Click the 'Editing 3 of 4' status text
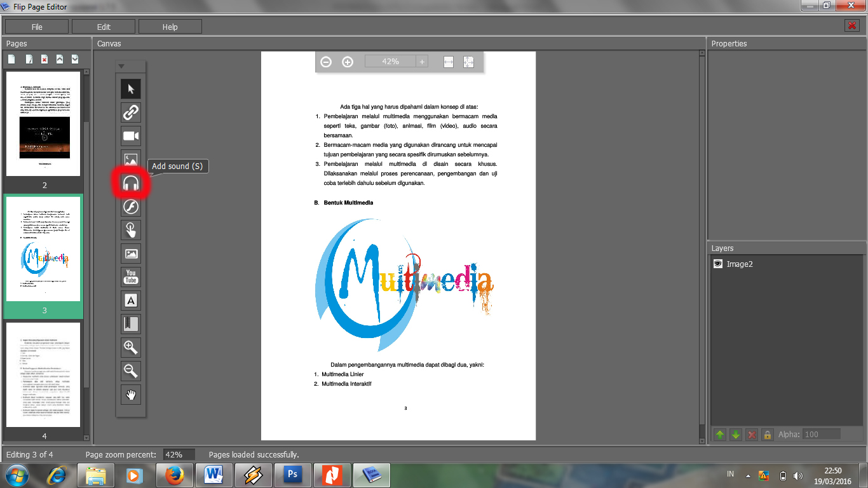 tap(30, 455)
